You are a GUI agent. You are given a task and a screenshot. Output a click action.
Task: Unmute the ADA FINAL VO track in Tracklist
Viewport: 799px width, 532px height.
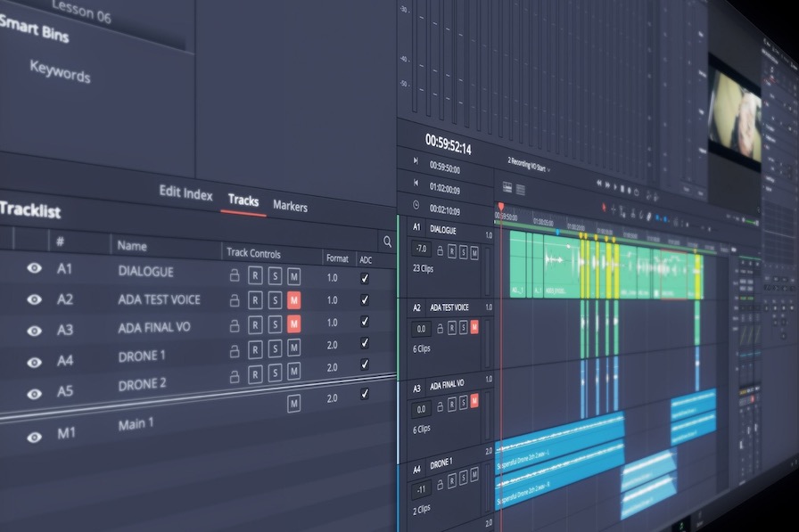coord(294,323)
